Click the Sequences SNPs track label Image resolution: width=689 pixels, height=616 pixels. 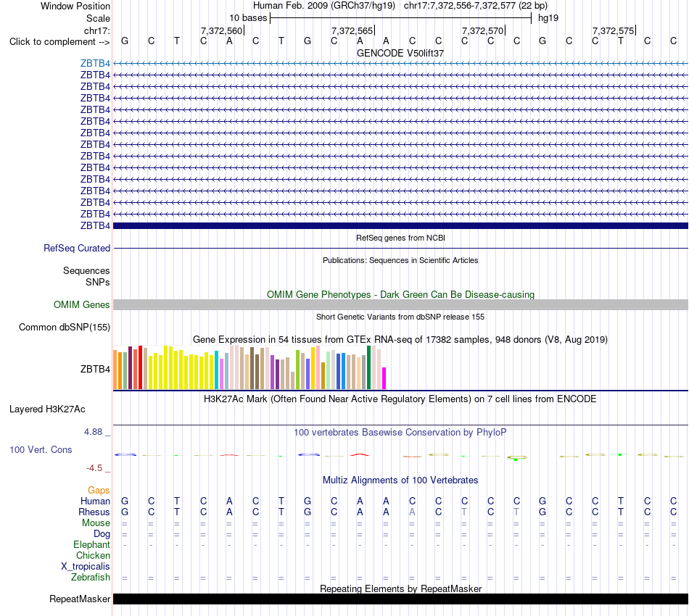coord(86,276)
